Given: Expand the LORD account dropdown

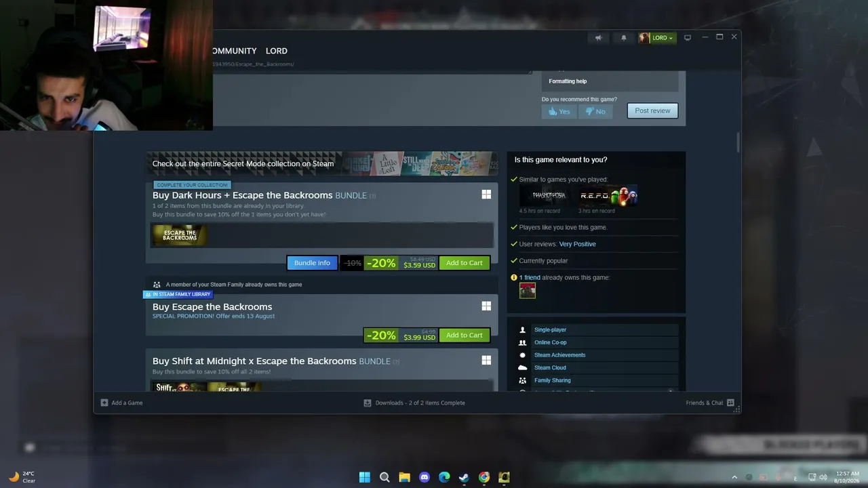Looking at the screenshot, I should pyautogui.click(x=663, y=38).
